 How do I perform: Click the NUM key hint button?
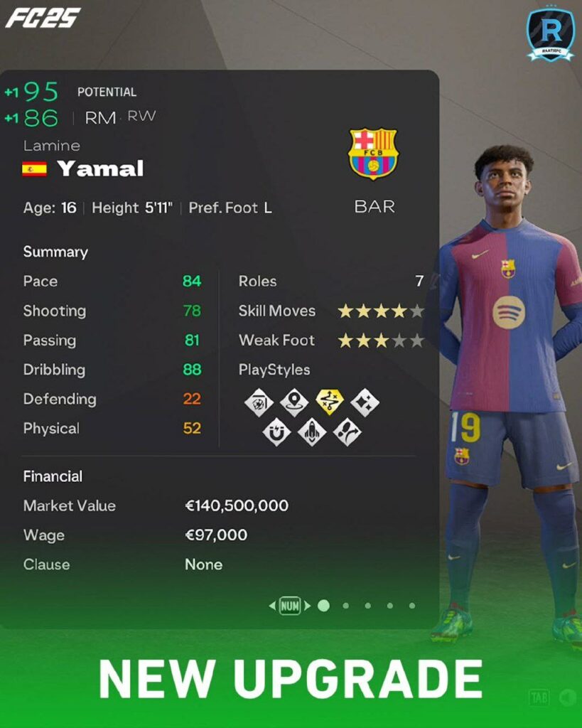[290, 606]
